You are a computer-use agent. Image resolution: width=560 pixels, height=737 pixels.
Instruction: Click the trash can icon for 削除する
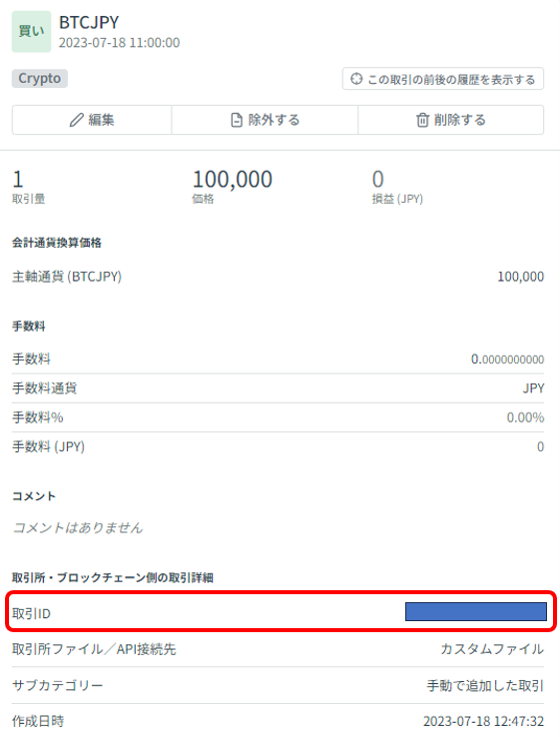point(422,120)
